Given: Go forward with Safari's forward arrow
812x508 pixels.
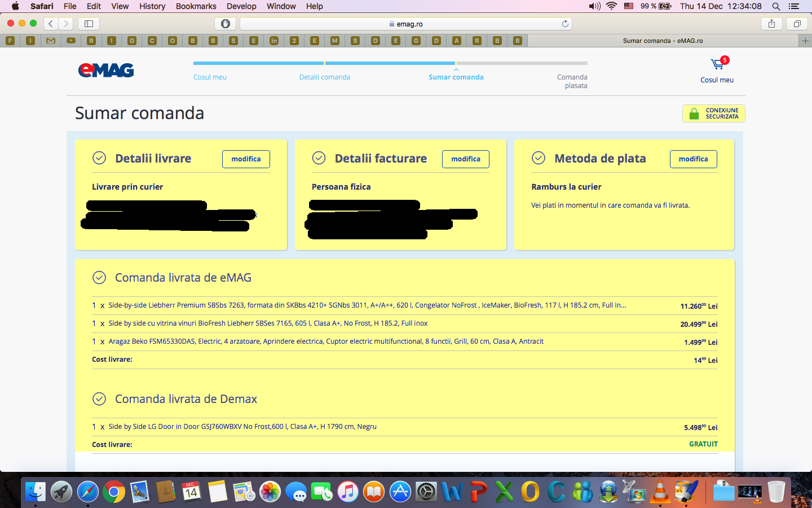Looking at the screenshot, I should point(66,24).
